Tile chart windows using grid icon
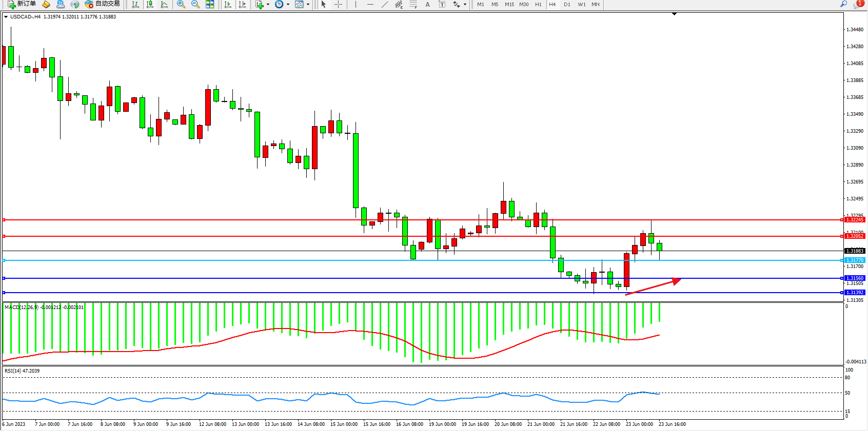Viewport: 868px width, 431px height. pos(210,4)
